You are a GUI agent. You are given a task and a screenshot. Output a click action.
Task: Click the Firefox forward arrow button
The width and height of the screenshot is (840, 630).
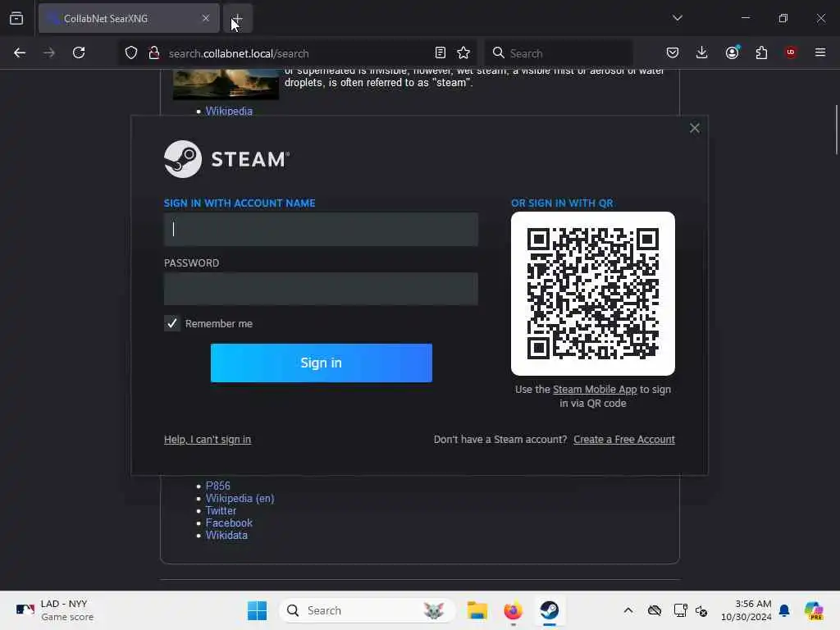pos(48,52)
